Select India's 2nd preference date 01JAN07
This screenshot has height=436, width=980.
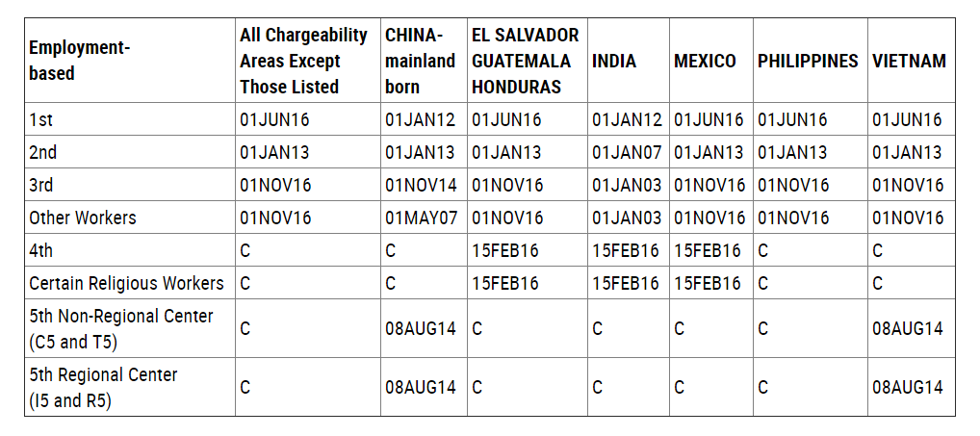click(x=627, y=152)
